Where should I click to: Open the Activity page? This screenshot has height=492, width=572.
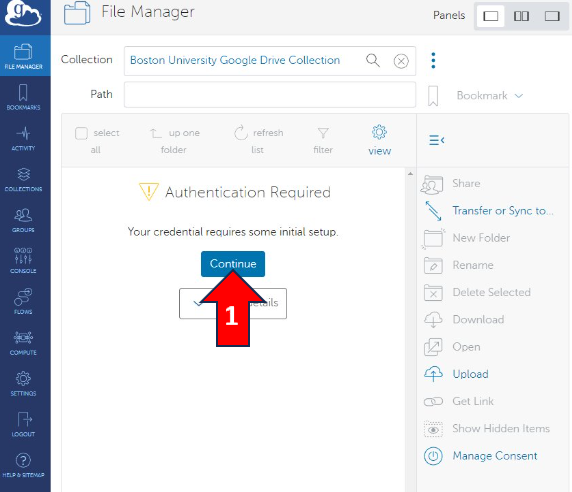click(23, 138)
